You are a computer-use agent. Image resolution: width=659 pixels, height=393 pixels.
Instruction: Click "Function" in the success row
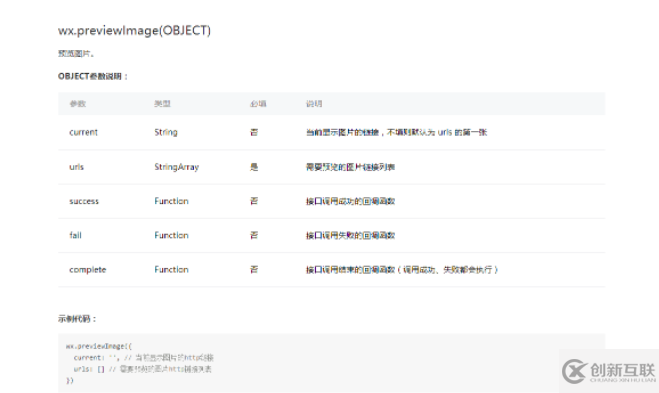171,201
